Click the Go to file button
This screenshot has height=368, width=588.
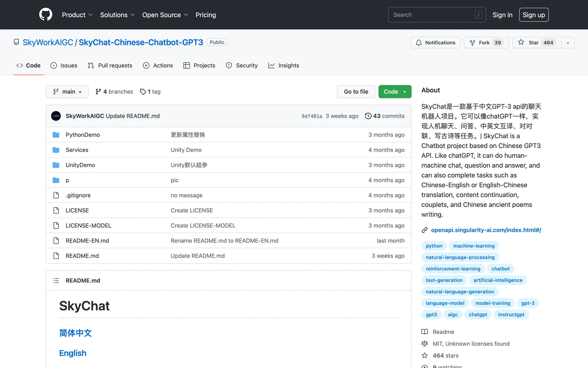pyautogui.click(x=356, y=92)
